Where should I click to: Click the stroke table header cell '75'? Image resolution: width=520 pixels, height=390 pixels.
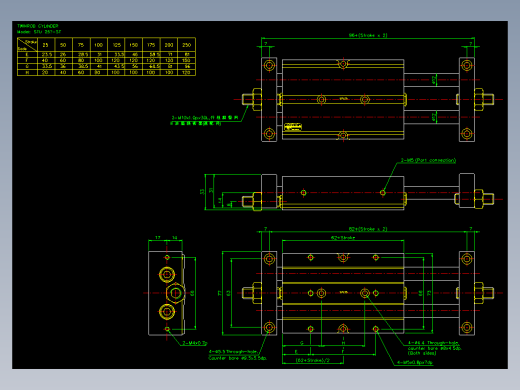[81, 45]
